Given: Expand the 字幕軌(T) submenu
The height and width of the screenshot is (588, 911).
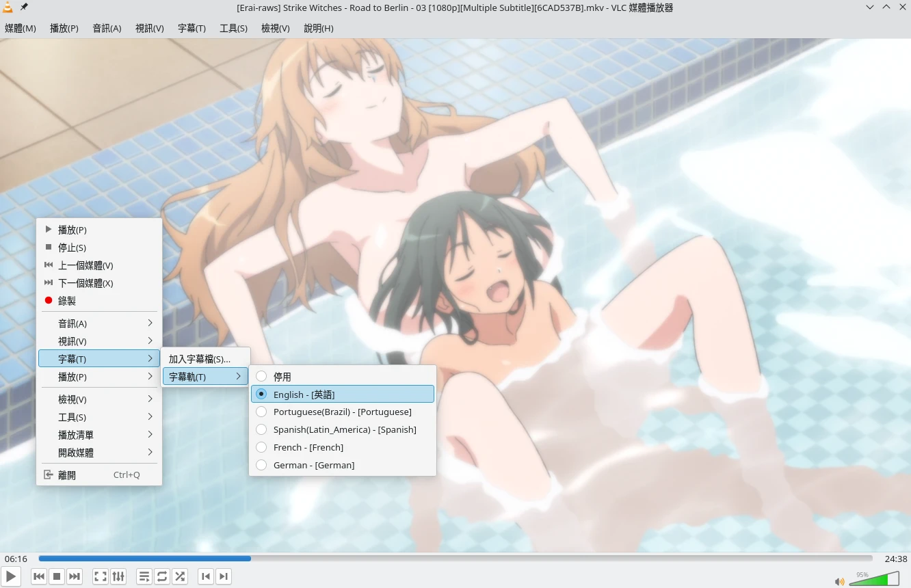Looking at the screenshot, I should [205, 376].
